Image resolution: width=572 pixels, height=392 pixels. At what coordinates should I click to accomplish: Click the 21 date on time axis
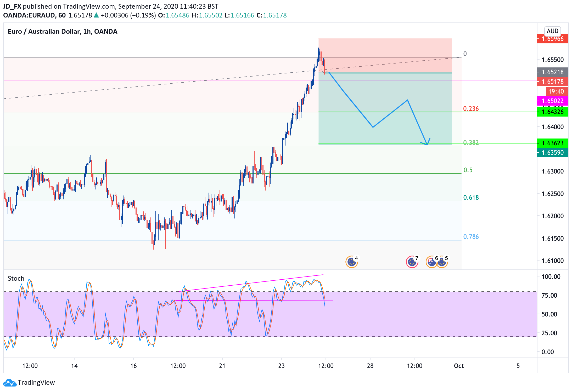[x=222, y=366]
